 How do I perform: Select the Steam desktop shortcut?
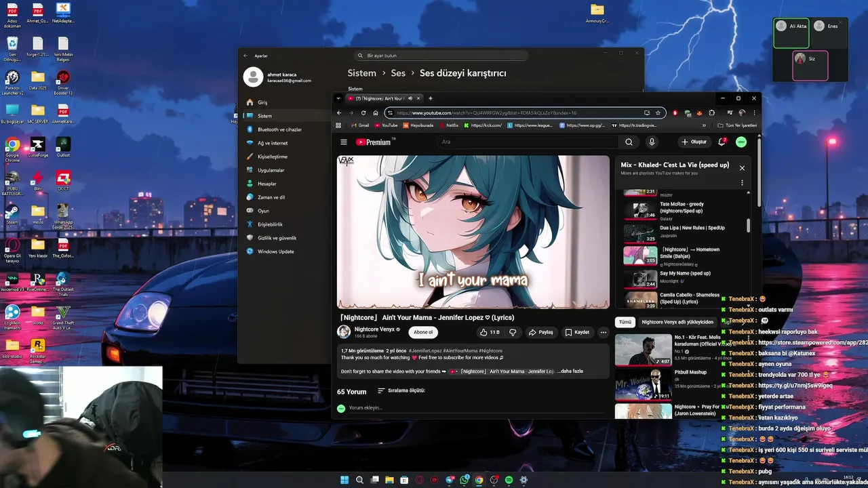coord(12,214)
